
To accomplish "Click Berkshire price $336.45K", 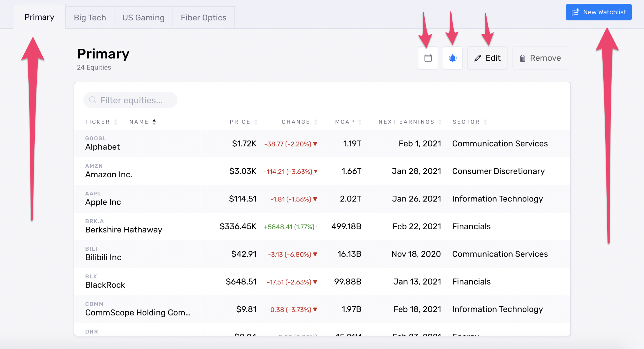I will [x=238, y=226].
